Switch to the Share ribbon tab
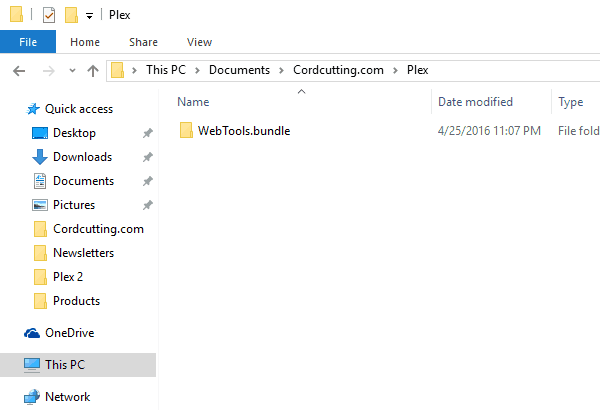Viewport: 600px width, 410px height. point(143,42)
